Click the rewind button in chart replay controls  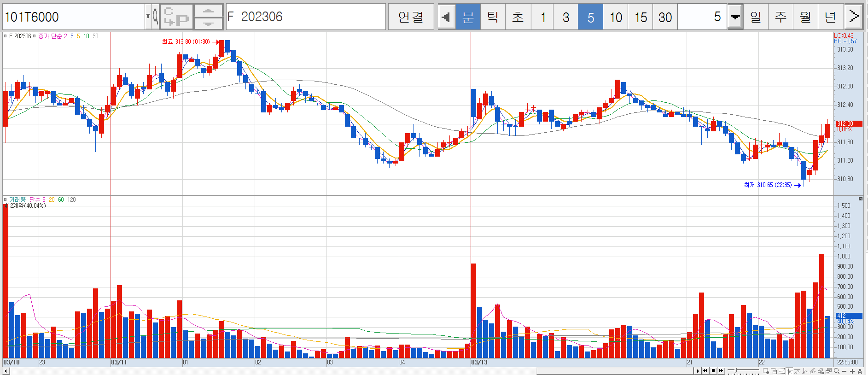(705, 371)
